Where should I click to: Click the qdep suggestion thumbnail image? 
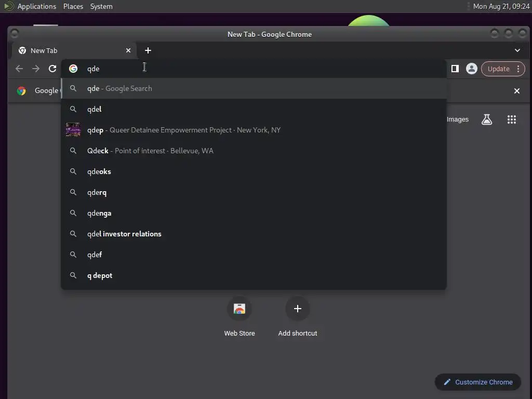point(73,130)
